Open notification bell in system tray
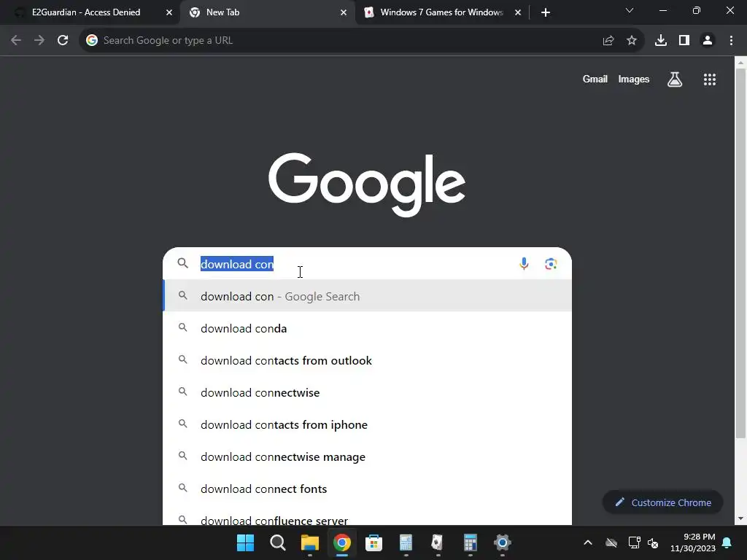 727,542
